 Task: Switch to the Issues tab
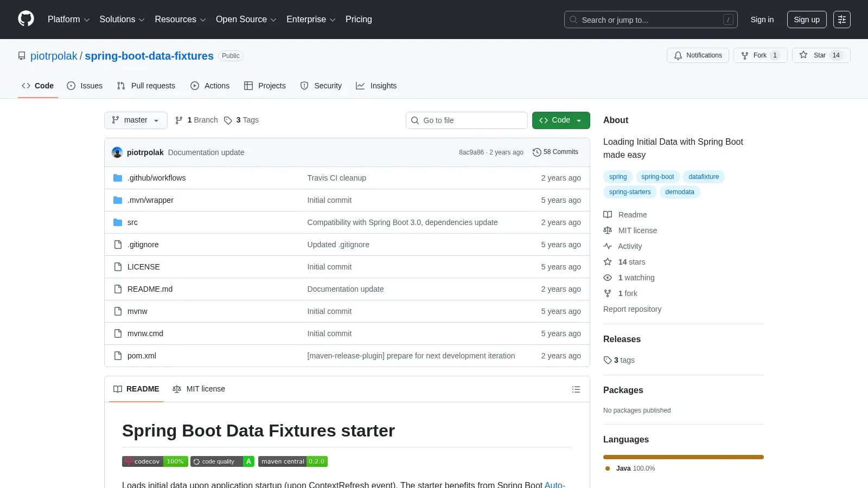pyautogui.click(x=85, y=86)
